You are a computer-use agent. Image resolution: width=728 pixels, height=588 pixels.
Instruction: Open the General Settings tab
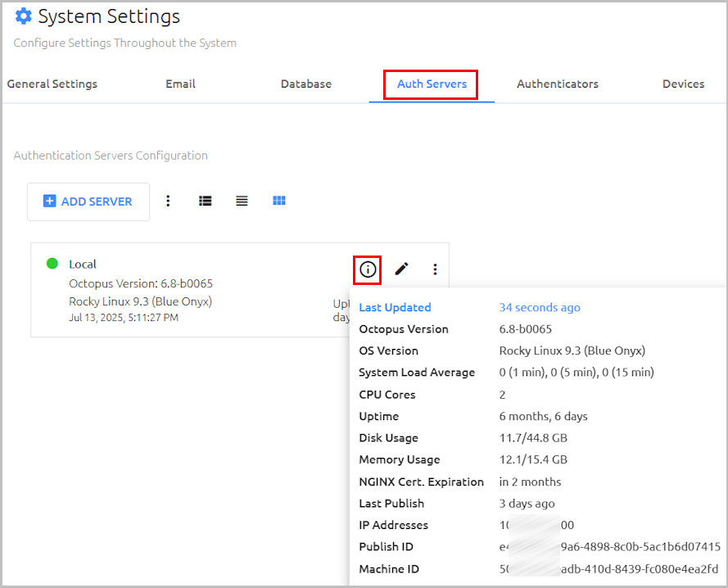52,84
